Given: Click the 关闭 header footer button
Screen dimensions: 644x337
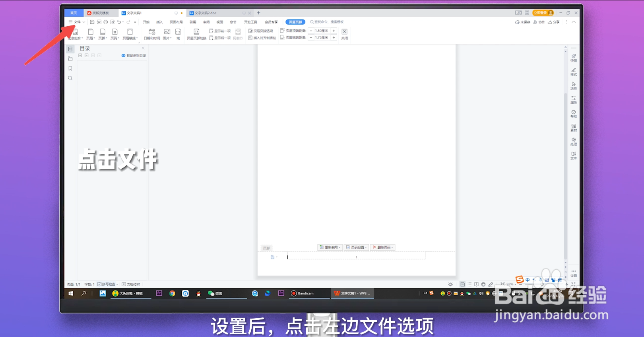Looking at the screenshot, I should pyautogui.click(x=345, y=34).
